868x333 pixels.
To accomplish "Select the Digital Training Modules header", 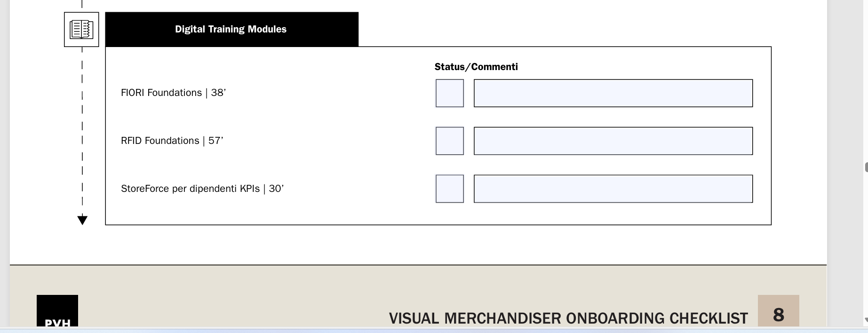I will (x=231, y=29).
